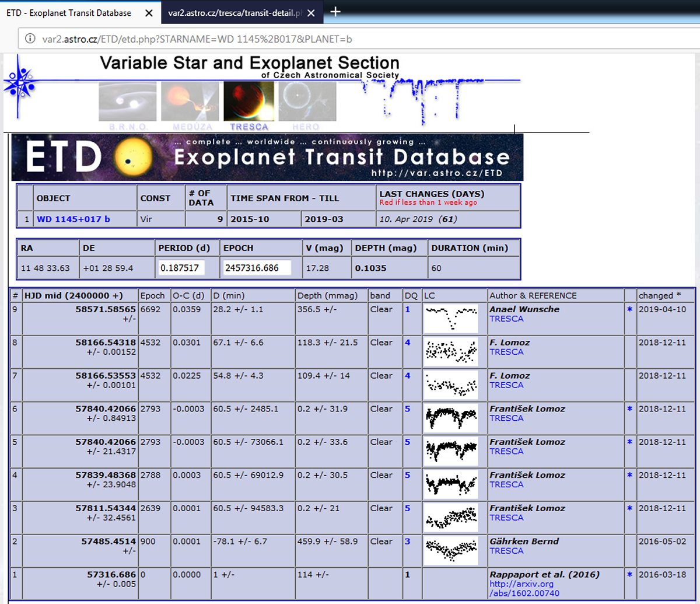
Task: Open TRESCA link for Anael Wunsche observation
Action: [506, 319]
